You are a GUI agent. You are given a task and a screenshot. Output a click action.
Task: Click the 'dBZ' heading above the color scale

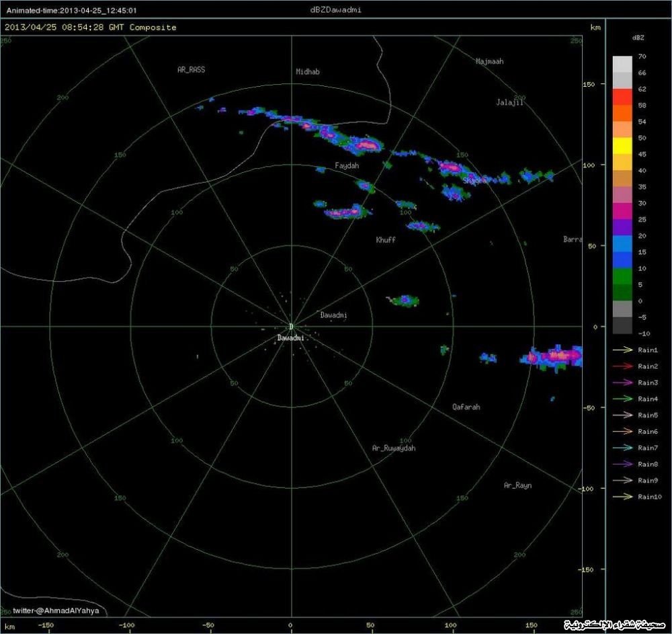[638, 38]
